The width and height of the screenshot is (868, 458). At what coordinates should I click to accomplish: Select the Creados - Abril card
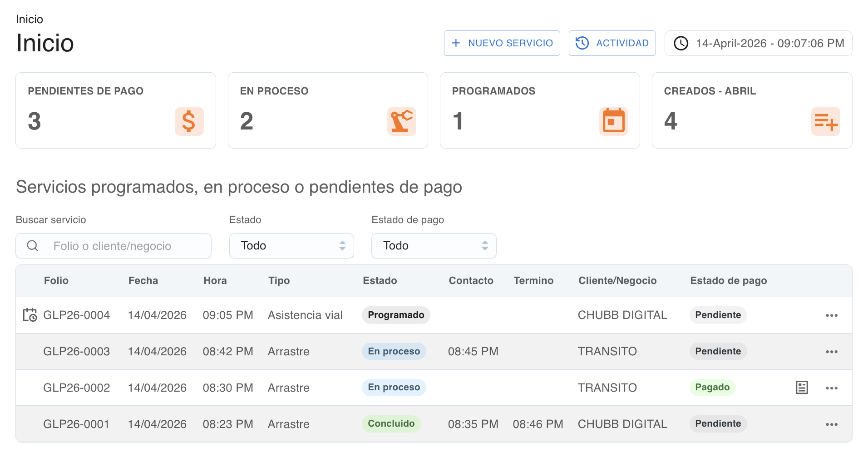752,110
